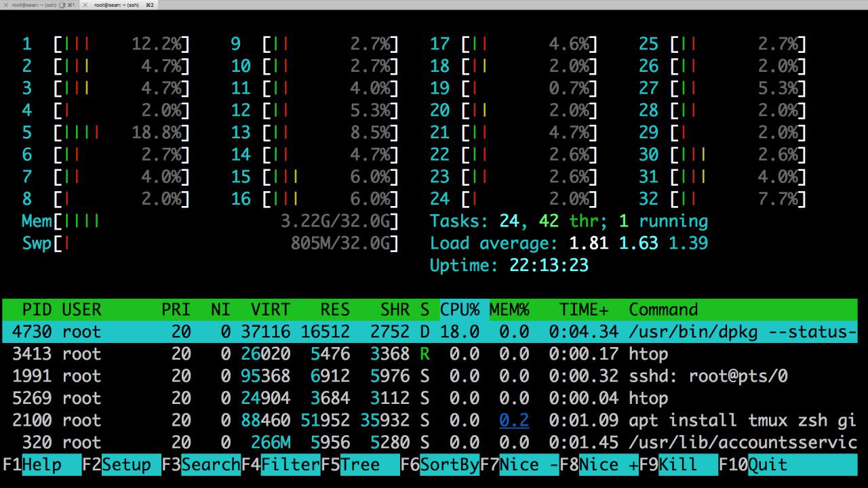
Task: Click CPU 31 meter showing 4.0%
Action: (x=723, y=177)
